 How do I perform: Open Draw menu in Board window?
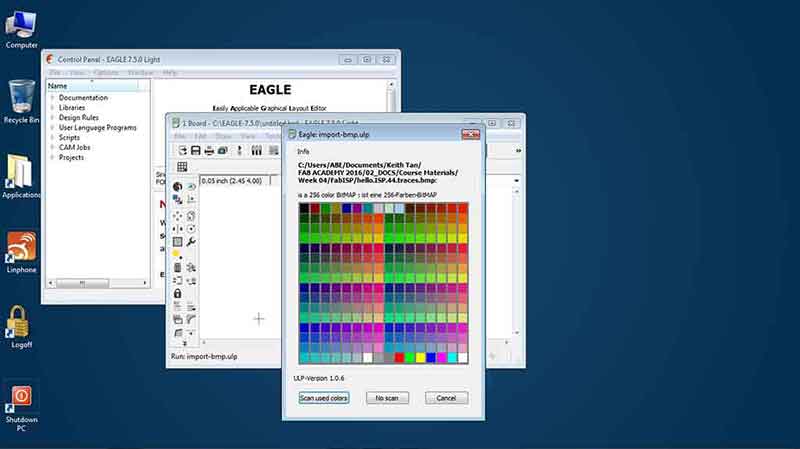click(x=223, y=136)
